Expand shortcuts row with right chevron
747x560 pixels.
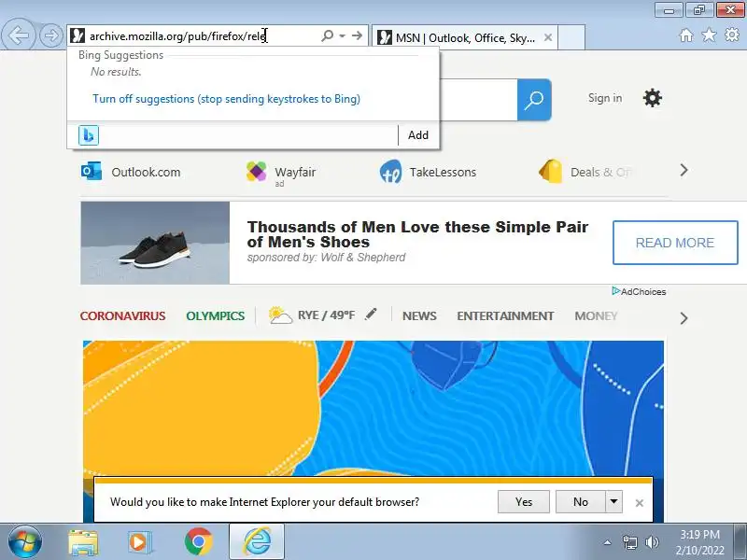684,170
